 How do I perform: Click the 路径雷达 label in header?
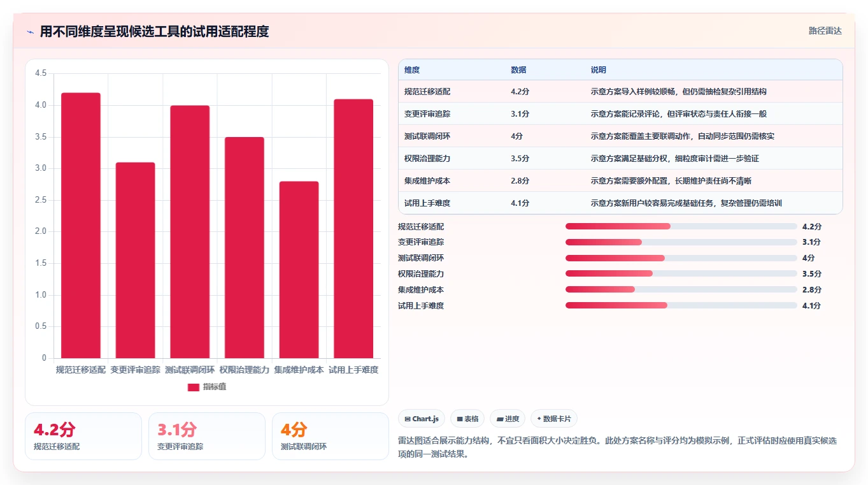click(x=825, y=31)
